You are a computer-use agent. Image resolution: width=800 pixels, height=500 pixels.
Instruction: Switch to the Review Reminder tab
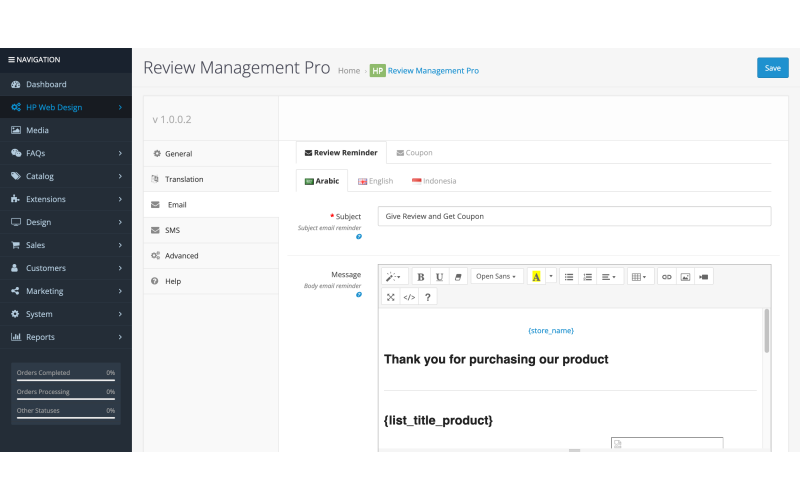pos(341,153)
